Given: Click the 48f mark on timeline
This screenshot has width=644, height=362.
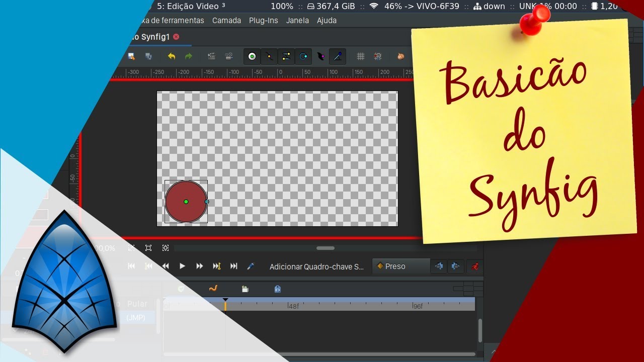Looking at the screenshot, I should click(x=293, y=306).
